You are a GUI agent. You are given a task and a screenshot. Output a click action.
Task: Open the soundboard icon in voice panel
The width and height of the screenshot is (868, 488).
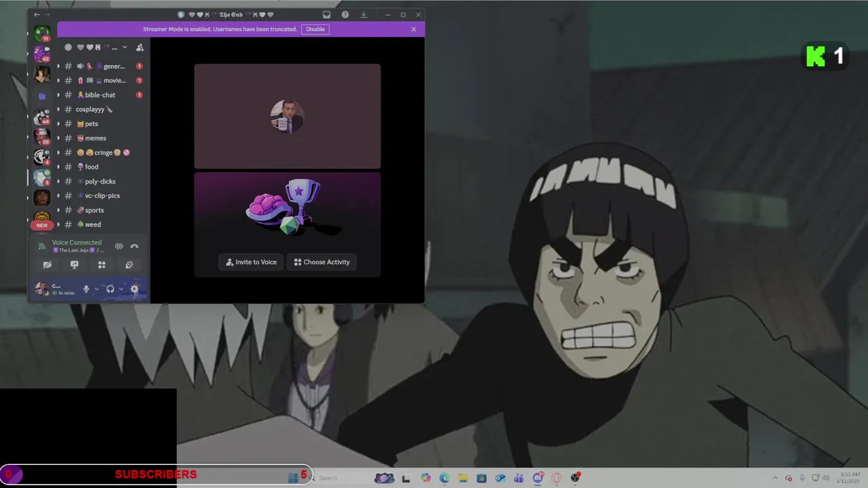pyautogui.click(x=129, y=264)
